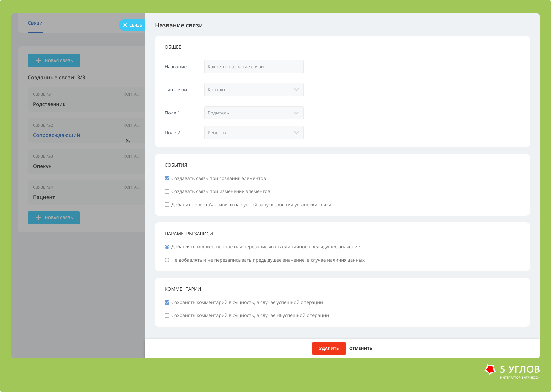Viewport: 551px width, 392px height.
Task: Enable Сохранять комментарий в случае НЕуспешной операции
Action: pyautogui.click(x=167, y=315)
